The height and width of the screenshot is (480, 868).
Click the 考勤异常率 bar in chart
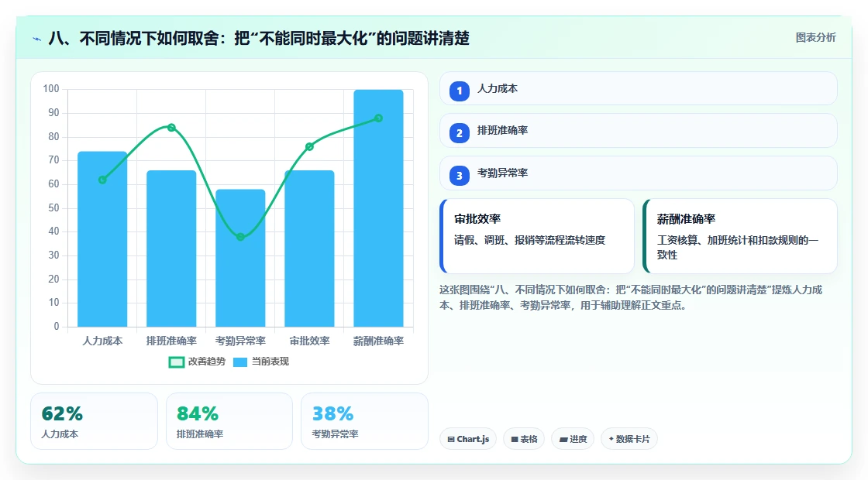pos(240,258)
